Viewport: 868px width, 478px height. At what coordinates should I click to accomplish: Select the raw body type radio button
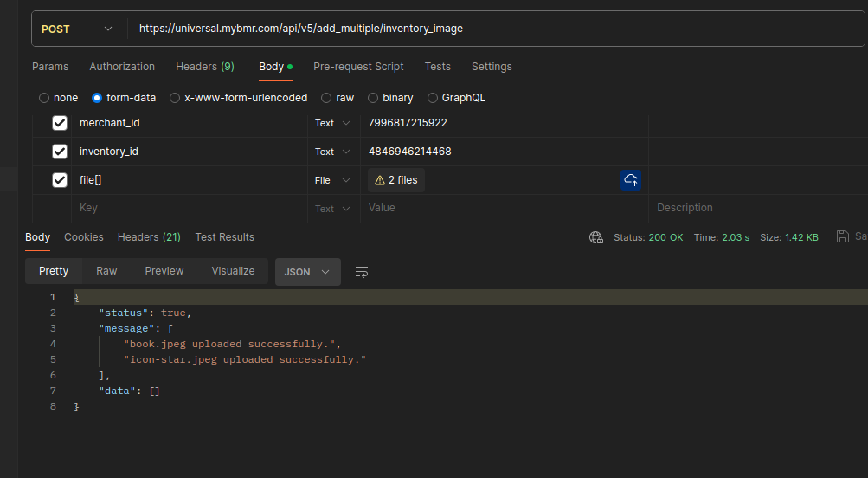tap(326, 98)
